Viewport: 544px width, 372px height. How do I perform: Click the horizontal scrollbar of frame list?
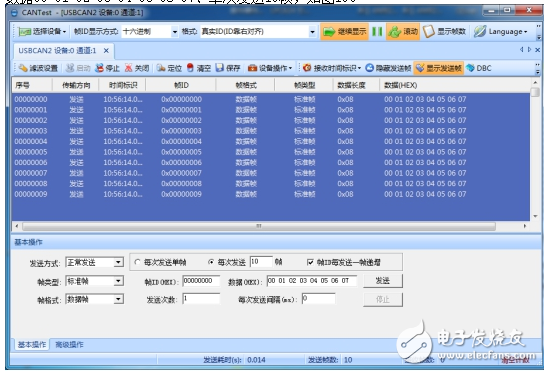tap(259, 226)
